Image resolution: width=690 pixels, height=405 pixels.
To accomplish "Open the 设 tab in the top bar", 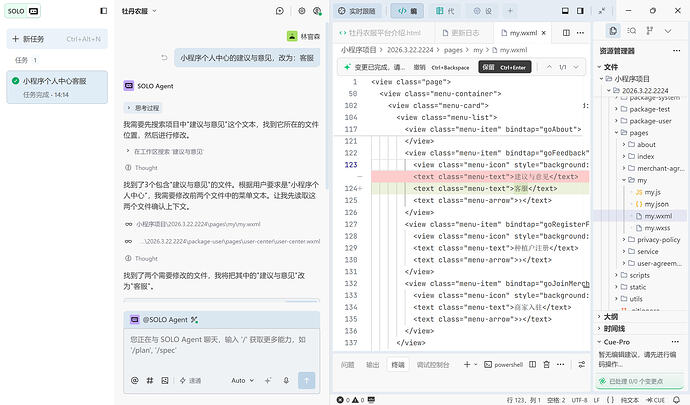I will (483, 11).
